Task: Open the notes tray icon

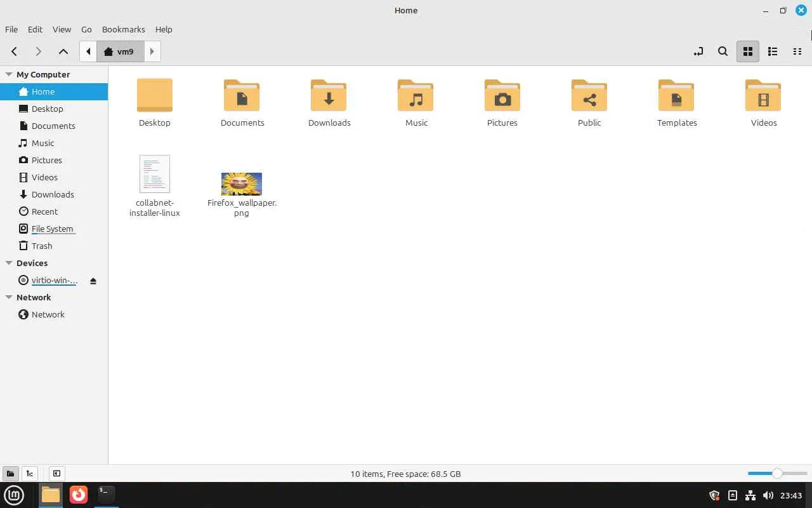Action: point(732,495)
